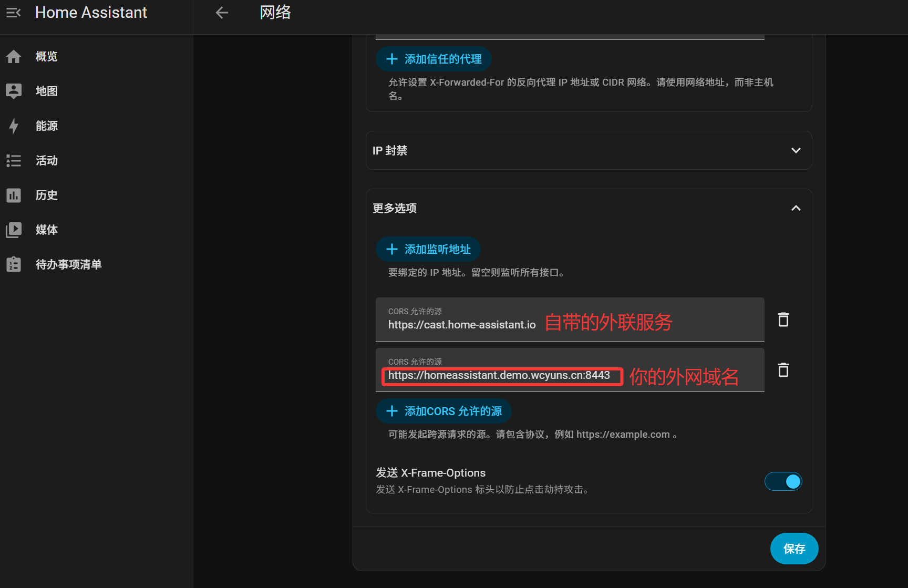Open 历史 history chart icon
This screenshot has height=588, width=908.
click(x=14, y=195)
